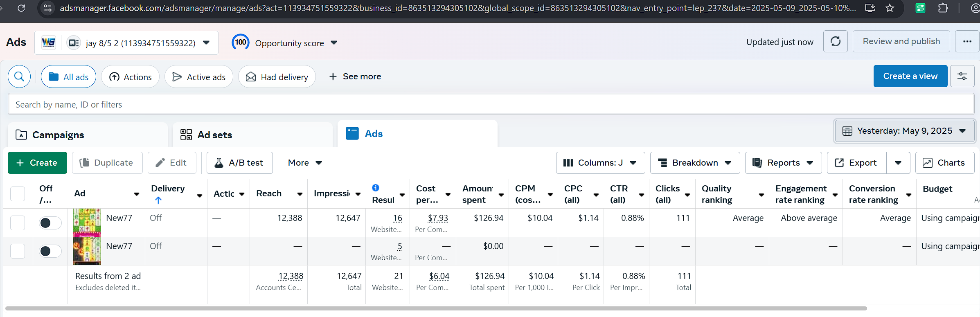Check the select-all ads checkbox
Viewport: 980px width, 317px height.
[x=18, y=193]
